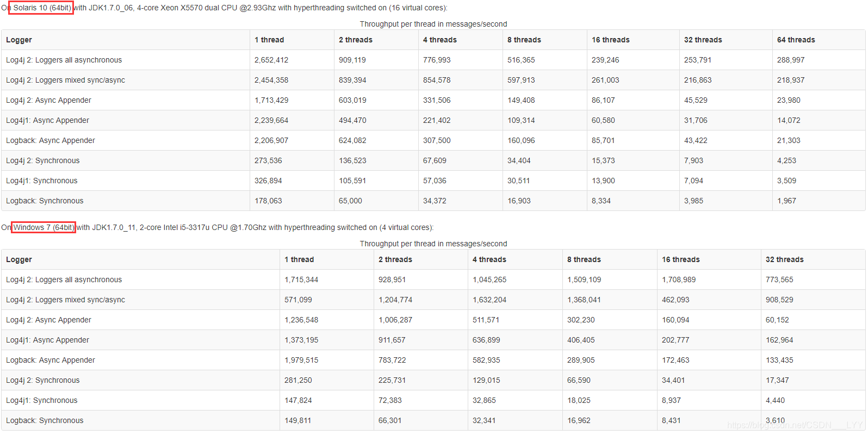Click cell value 1,236,548
The image size is (868, 435).
pos(301,320)
